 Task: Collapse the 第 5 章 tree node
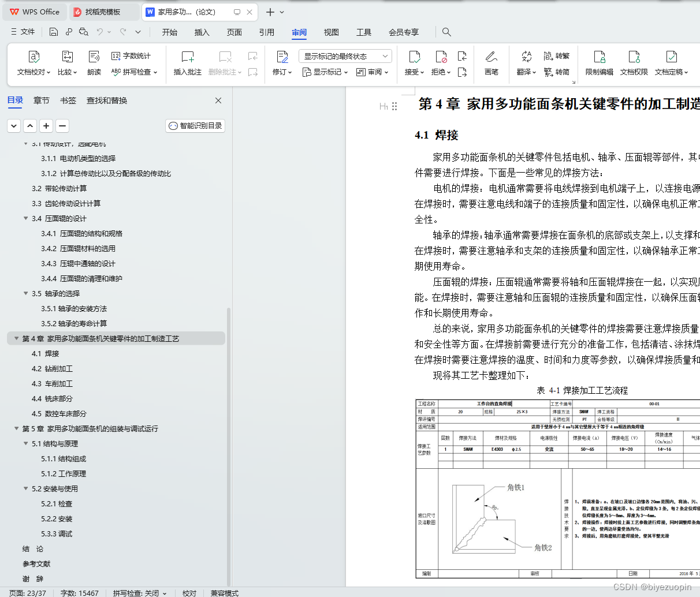(16, 428)
